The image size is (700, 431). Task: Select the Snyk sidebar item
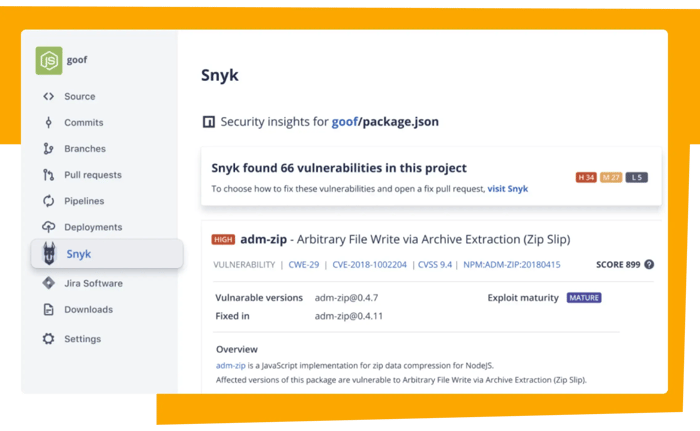coord(107,254)
